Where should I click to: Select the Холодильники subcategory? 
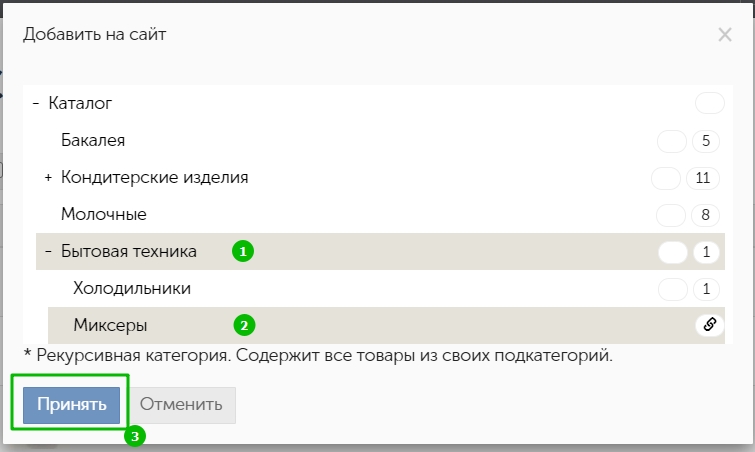tap(132, 288)
